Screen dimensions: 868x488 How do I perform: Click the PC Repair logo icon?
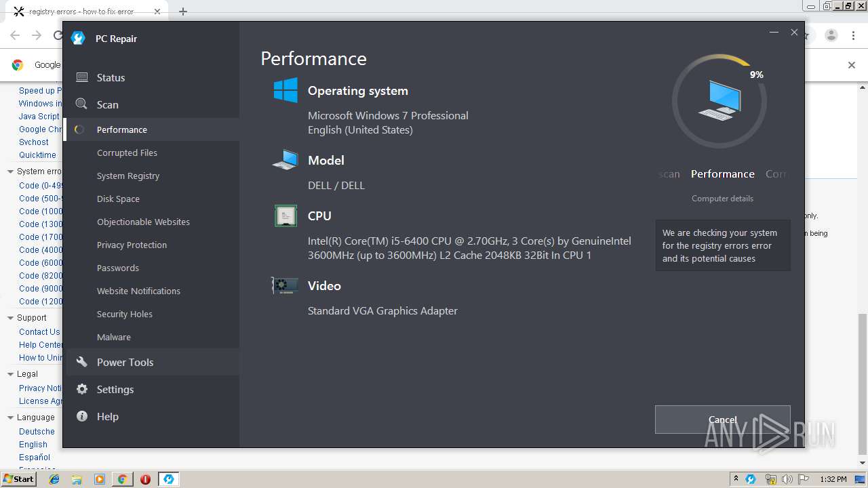pos(79,39)
